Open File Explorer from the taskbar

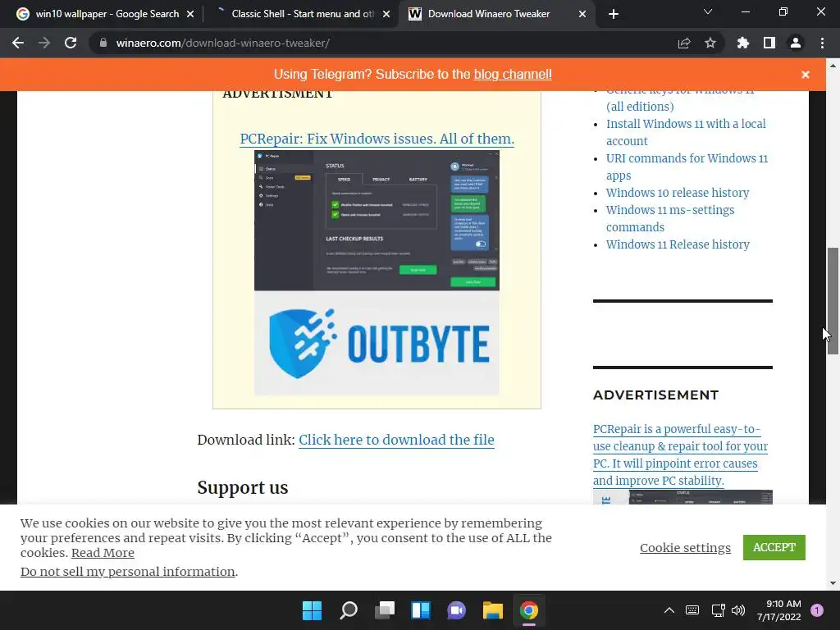[493, 610]
